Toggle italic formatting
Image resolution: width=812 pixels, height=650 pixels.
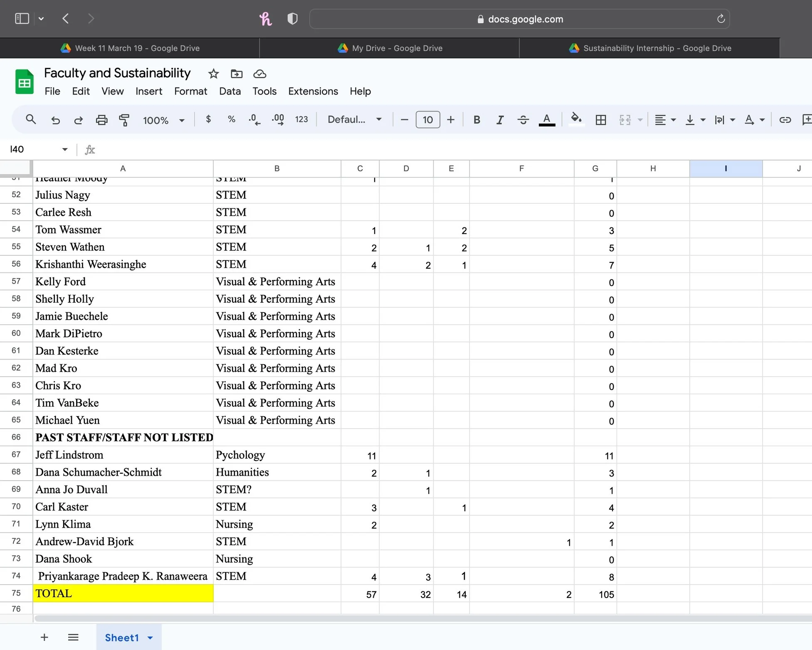point(499,120)
